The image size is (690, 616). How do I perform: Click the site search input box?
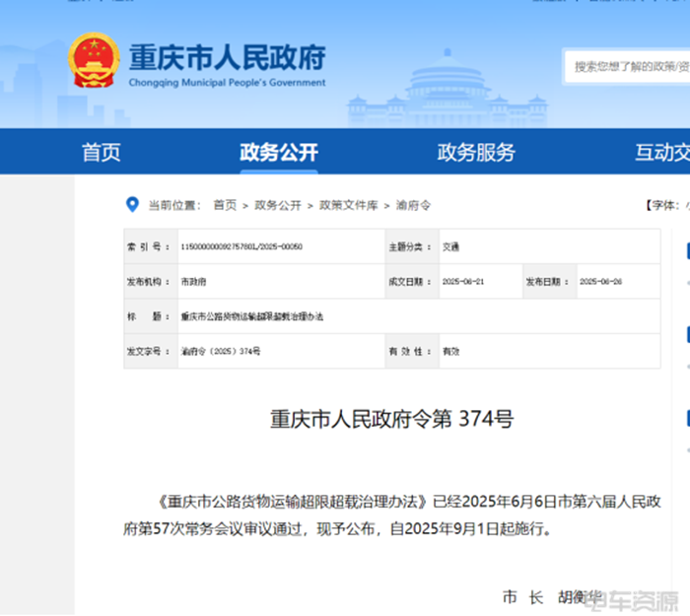coord(631,67)
